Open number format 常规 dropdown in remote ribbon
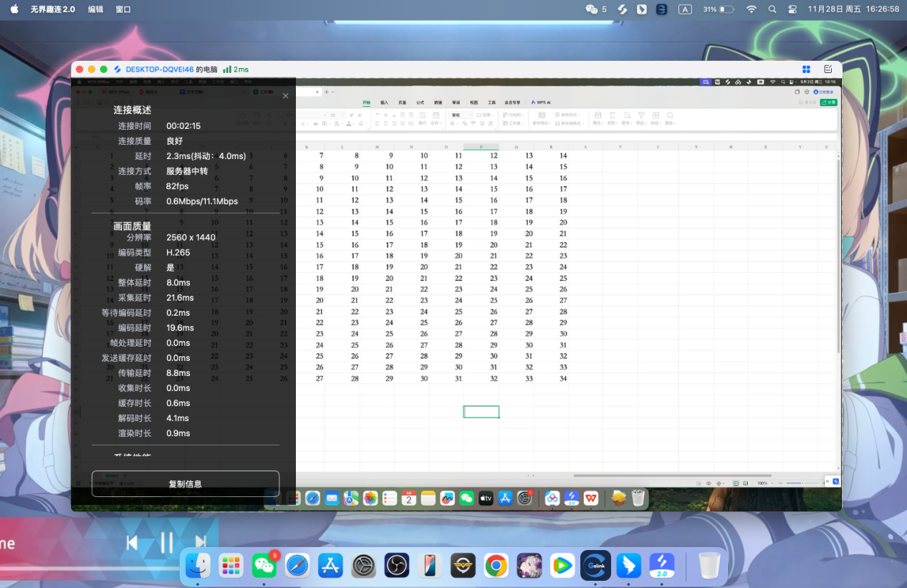907x588 pixels. (x=461, y=115)
